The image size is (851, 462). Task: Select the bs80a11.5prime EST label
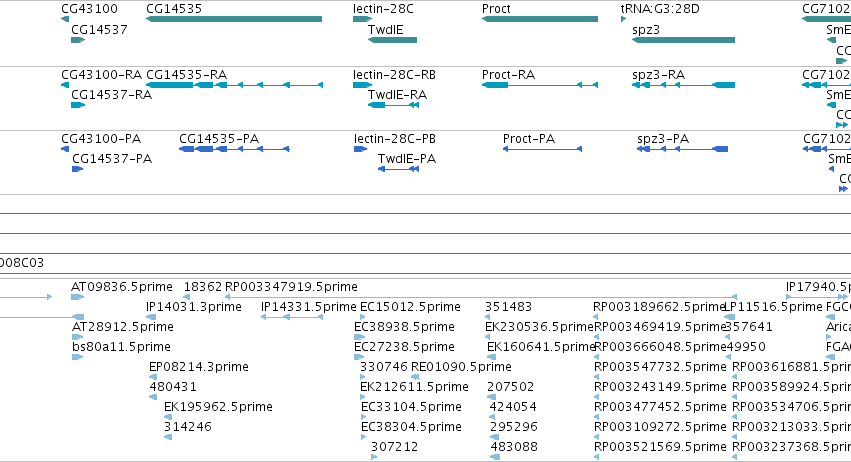point(122,346)
